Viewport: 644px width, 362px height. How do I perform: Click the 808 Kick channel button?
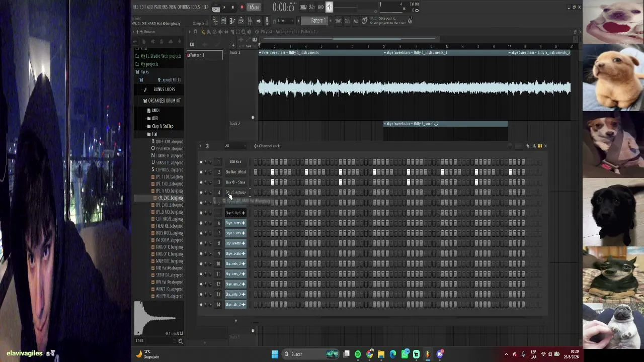235,162
